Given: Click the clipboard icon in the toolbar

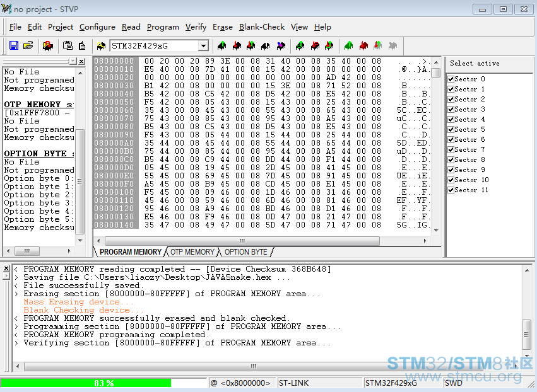Looking at the screenshot, I should (x=68, y=45).
